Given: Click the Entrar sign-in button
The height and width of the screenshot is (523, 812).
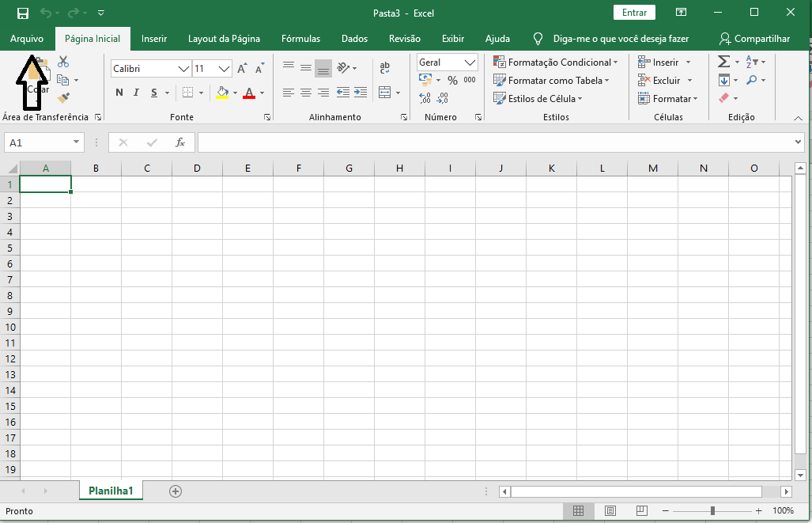Looking at the screenshot, I should click(x=634, y=13).
